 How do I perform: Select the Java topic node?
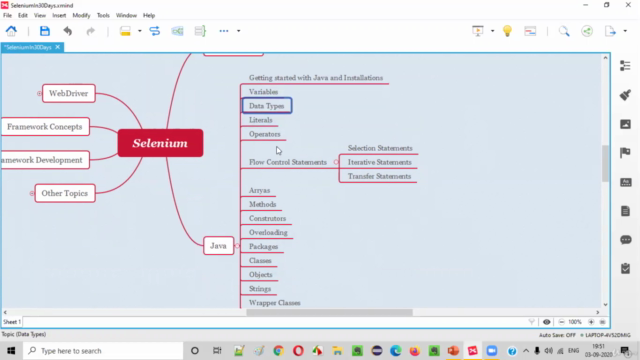click(218, 246)
